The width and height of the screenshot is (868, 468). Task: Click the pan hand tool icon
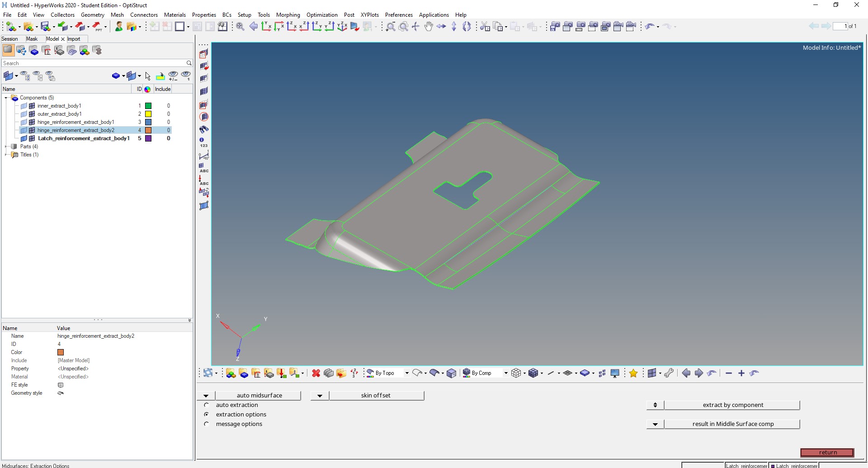point(428,27)
